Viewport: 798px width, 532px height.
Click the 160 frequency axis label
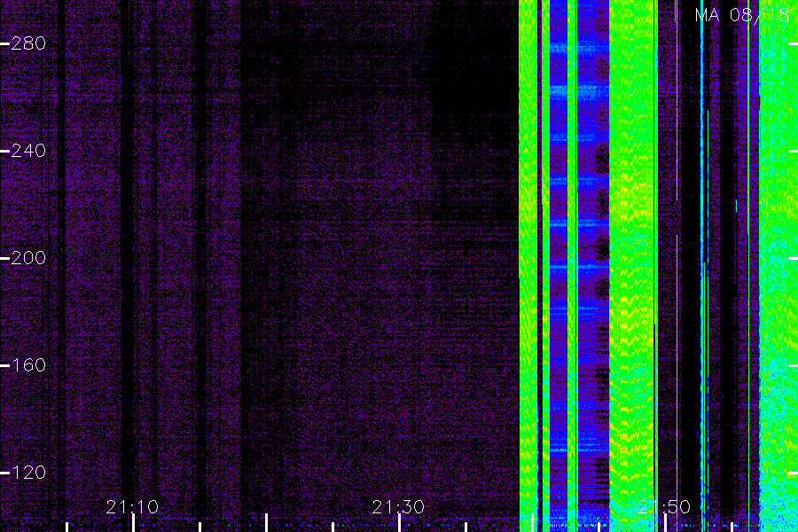point(28,365)
